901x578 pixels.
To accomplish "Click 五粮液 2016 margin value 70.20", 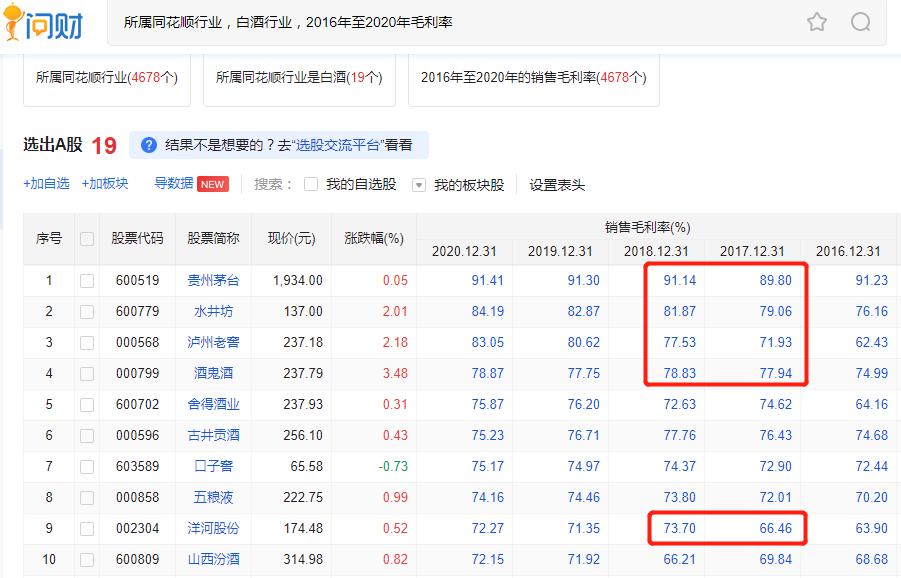I will (x=872, y=498).
